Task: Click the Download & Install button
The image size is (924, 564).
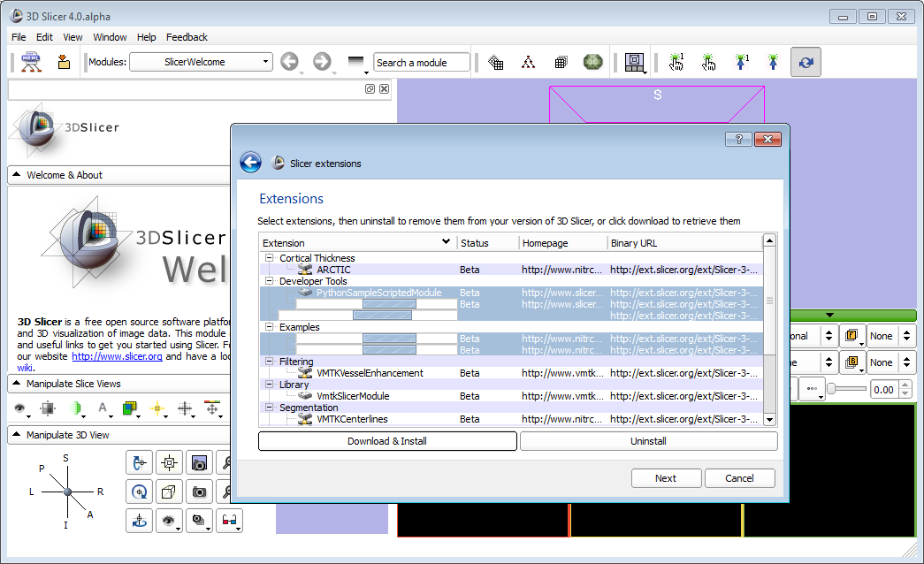Action: pyautogui.click(x=387, y=441)
